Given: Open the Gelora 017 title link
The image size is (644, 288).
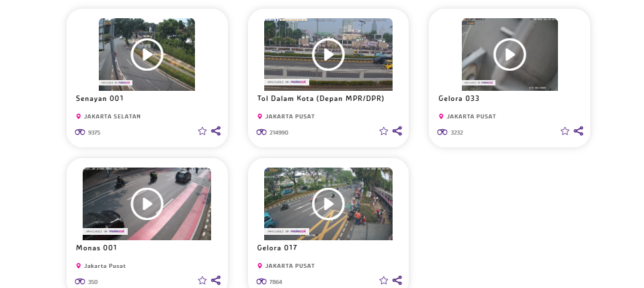Looking at the screenshot, I should coord(277,248).
